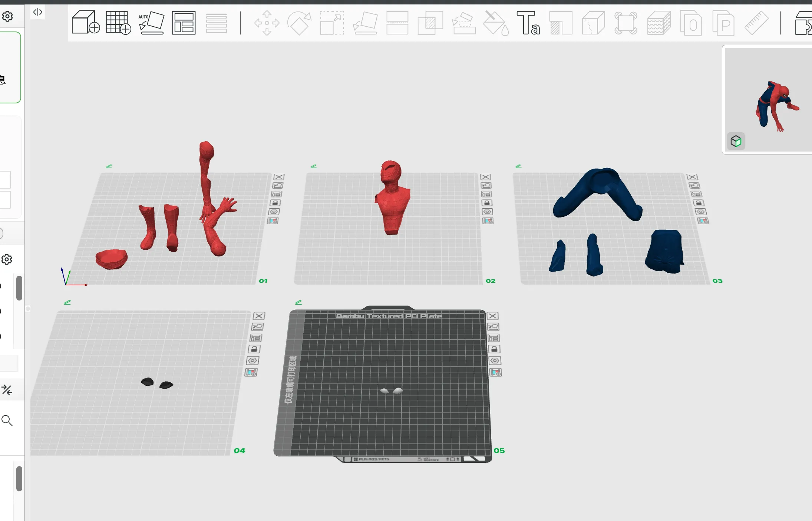The height and width of the screenshot is (521, 812).
Task: Select the Move tool arrows icon
Action: [x=267, y=23]
